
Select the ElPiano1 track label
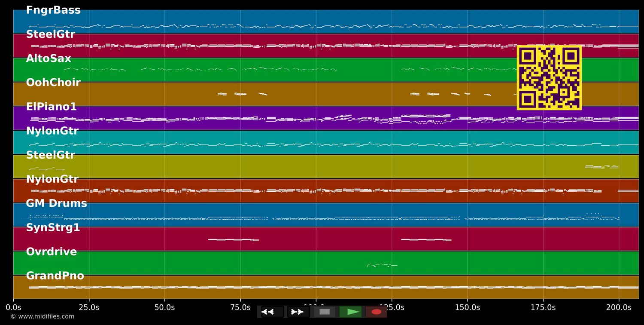(x=51, y=107)
